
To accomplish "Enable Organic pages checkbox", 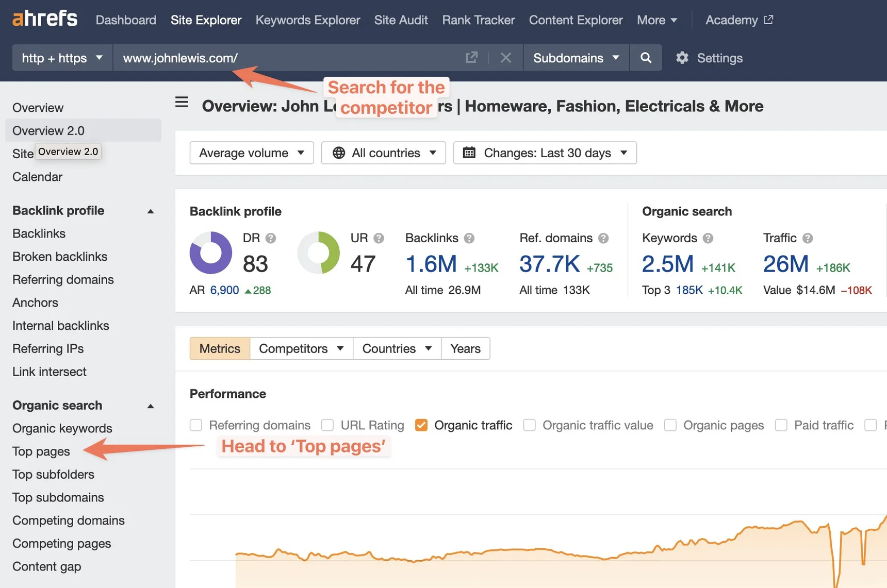I will pyautogui.click(x=670, y=425).
